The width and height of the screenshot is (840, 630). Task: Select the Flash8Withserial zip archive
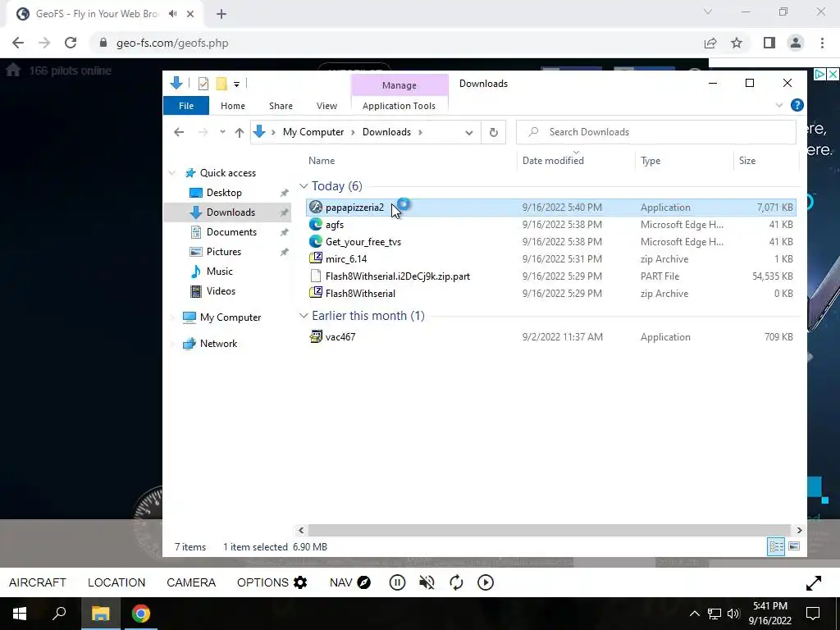(x=551, y=293)
